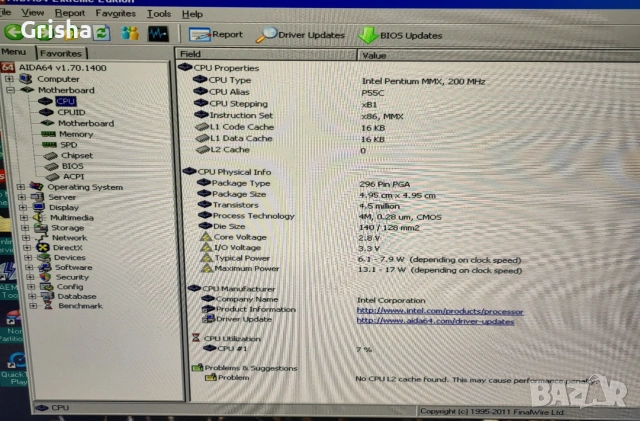Select the BIOS tree item
This screenshot has width=640, height=421.
(73, 166)
